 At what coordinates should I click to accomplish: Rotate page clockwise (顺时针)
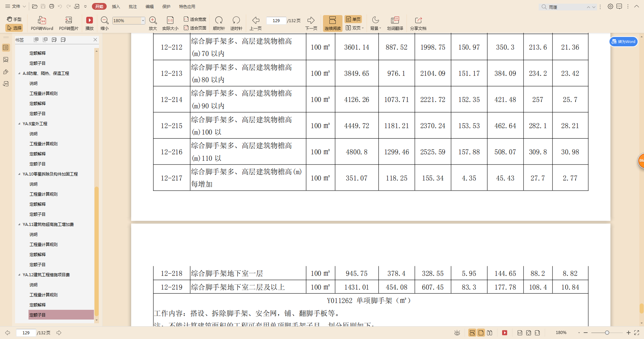(x=219, y=23)
